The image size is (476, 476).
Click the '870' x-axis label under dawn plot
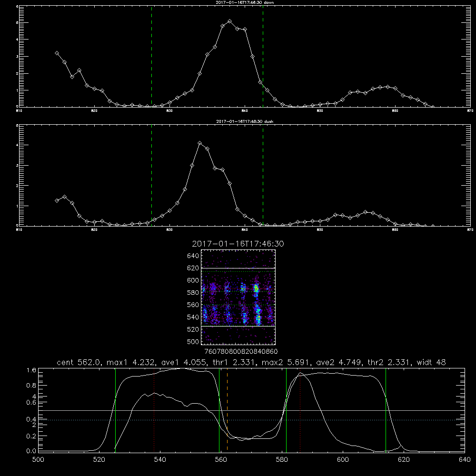pyautogui.click(x=470, y=111)
